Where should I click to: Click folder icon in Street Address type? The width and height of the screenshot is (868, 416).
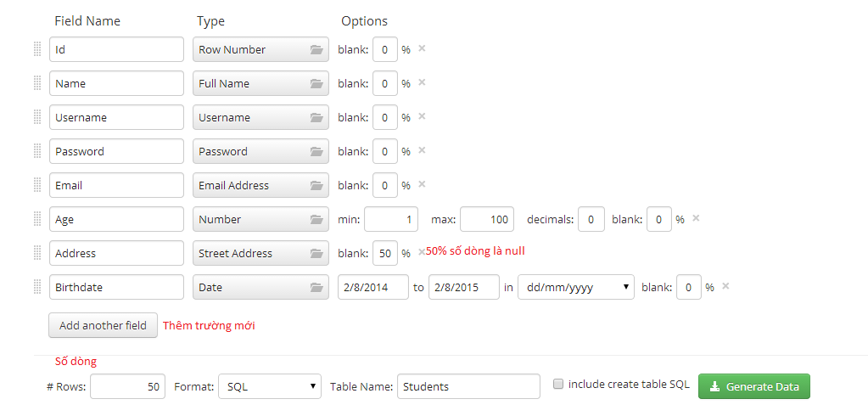click(316, 254)
